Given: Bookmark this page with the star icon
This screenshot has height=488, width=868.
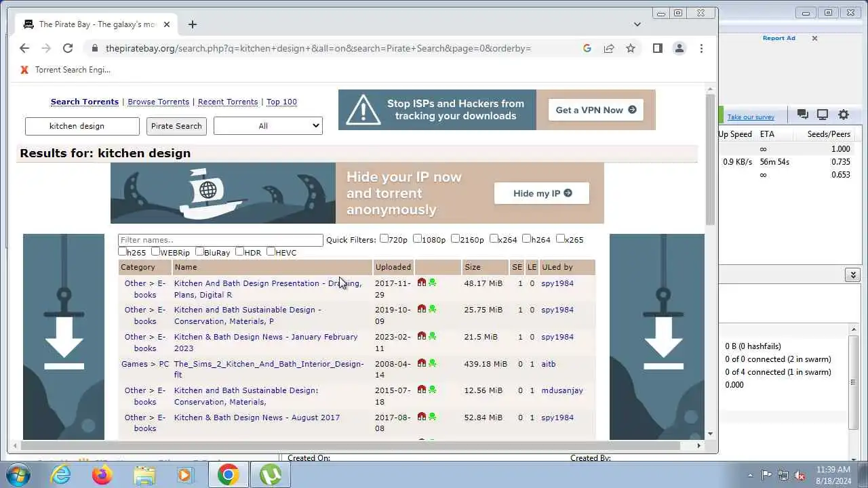Looking at the screenshot, I should [x=631, y=48].
